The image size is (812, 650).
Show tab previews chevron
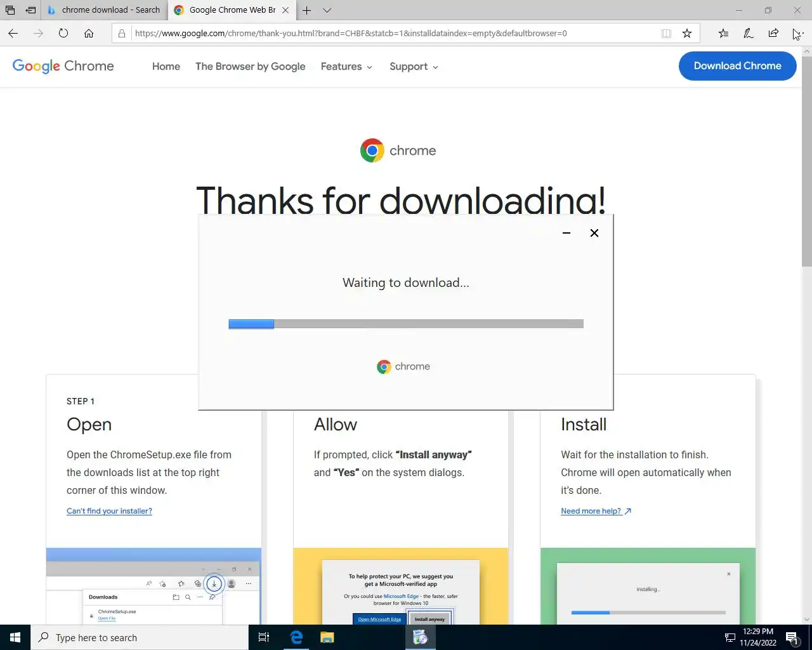[x=327, y=10]
